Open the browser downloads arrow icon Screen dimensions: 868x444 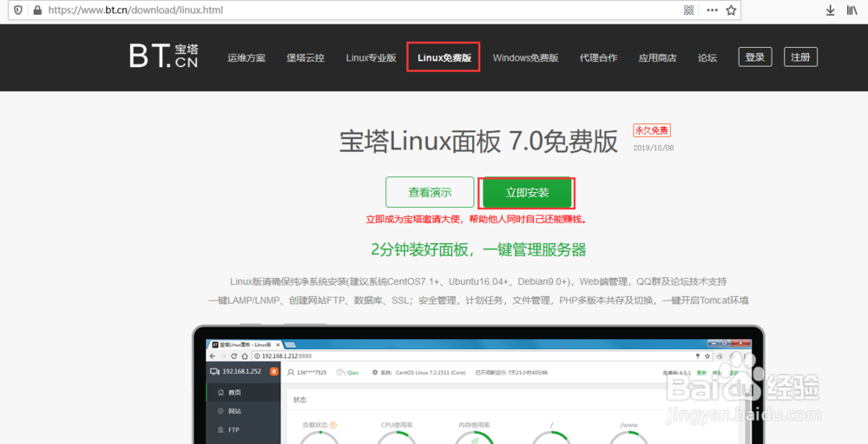pos(831,10)
